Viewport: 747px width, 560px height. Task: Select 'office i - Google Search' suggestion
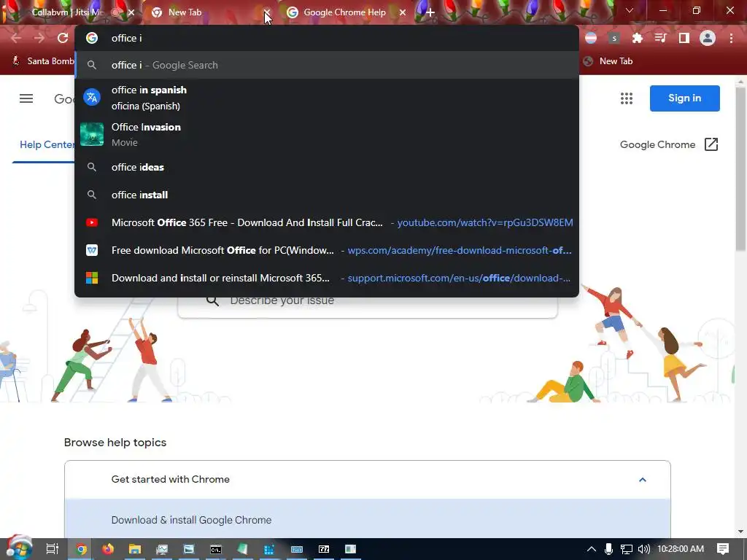pos(327,65)
